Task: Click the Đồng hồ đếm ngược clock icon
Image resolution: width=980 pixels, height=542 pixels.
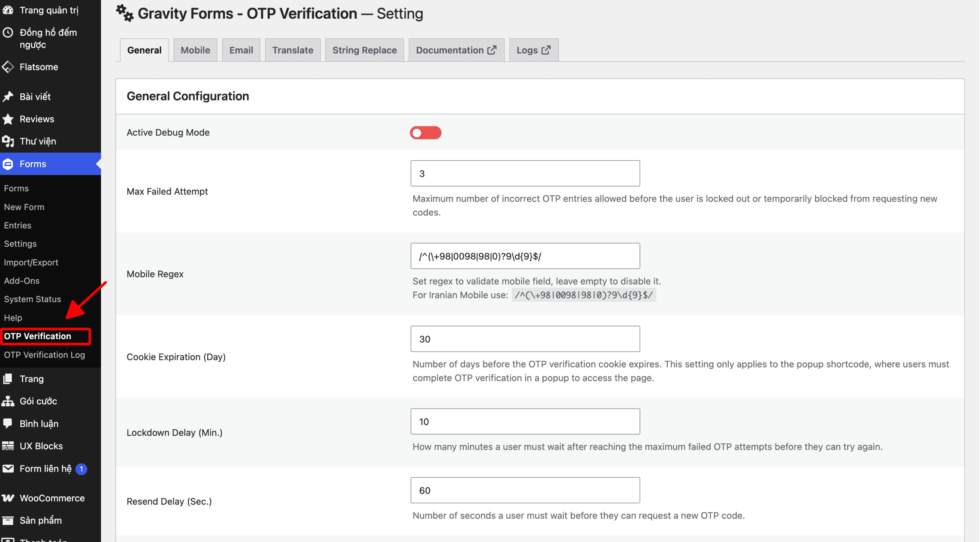Action: pyautogui.click(x=8, y=33)
